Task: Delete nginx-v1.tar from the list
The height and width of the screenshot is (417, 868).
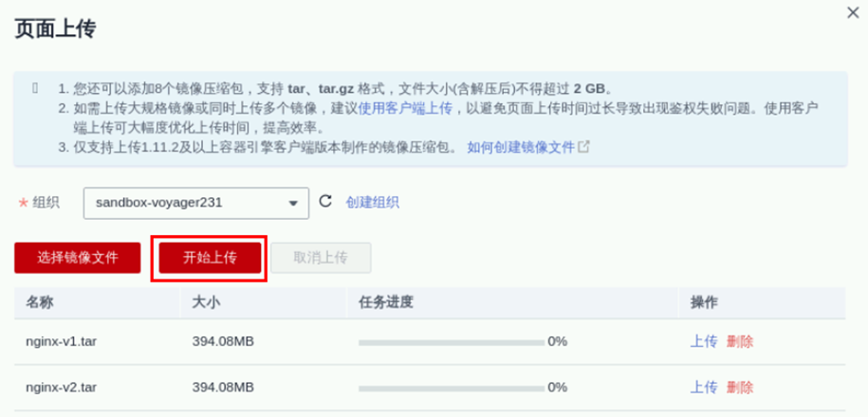Action: pyautogui.click(x=740, y=341)
